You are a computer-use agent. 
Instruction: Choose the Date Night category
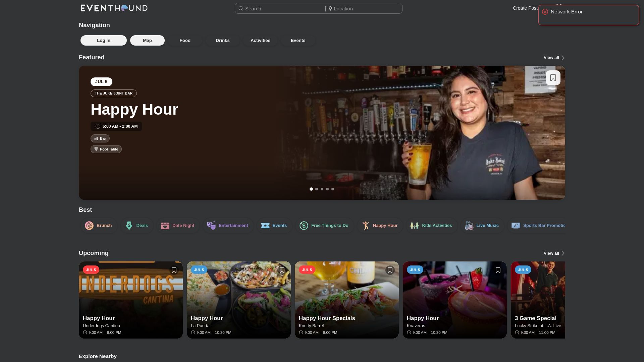pyautogui.click(x=178, y=226)
